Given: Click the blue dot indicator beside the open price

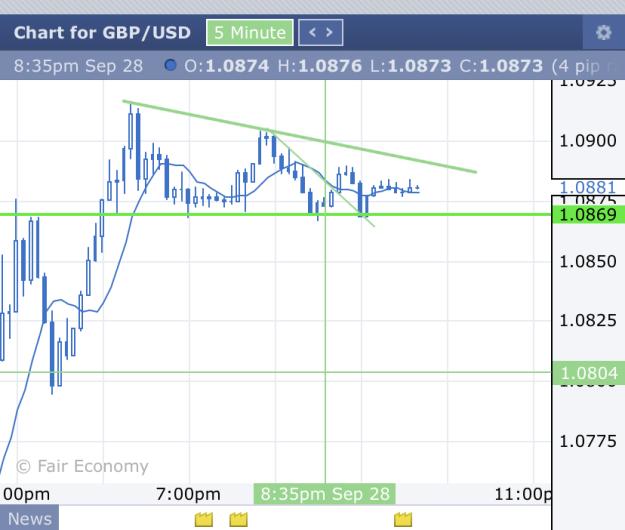Looking at the screenshot, I should coord(171,65).
